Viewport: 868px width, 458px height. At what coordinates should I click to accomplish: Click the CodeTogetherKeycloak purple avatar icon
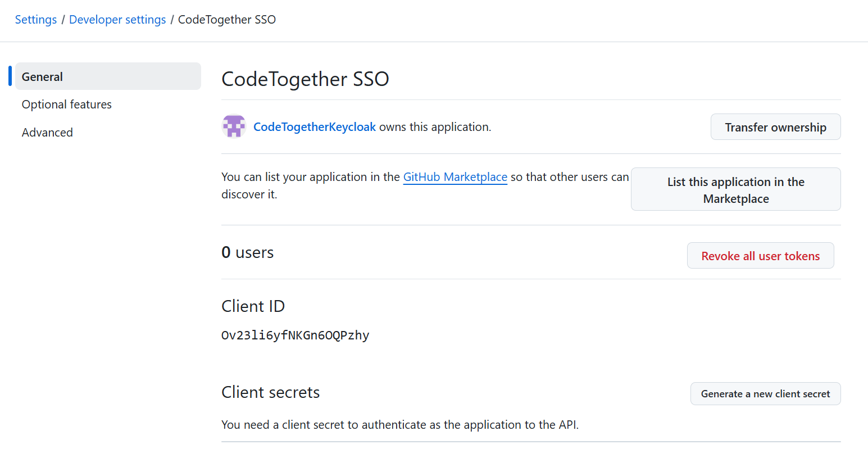point(234,126)
